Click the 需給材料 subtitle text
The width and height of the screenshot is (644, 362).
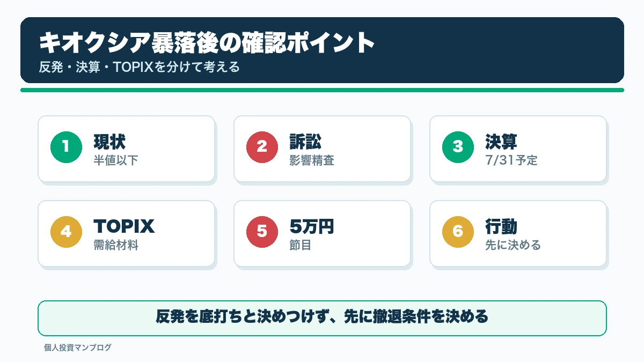tap(115, 245)
